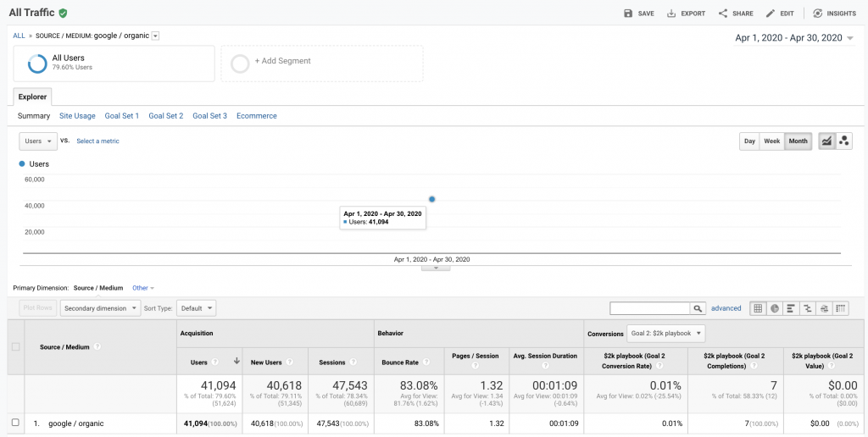Open the Insights panel icon

point(818,14)
